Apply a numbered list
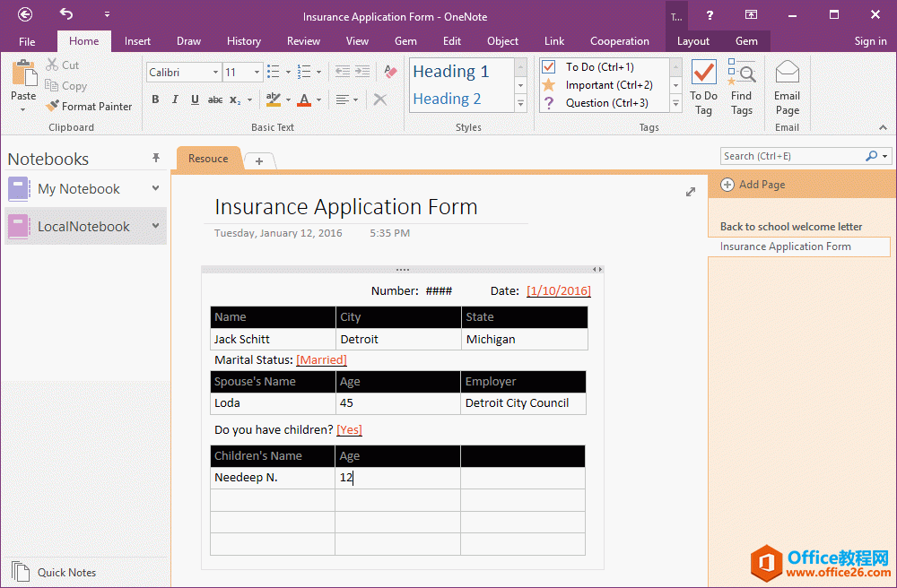 click(x=304, y=72)
